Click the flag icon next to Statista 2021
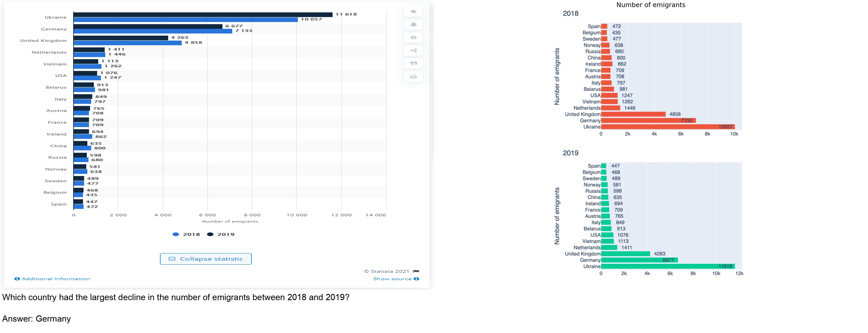868x333 pixels. [416, 271]
